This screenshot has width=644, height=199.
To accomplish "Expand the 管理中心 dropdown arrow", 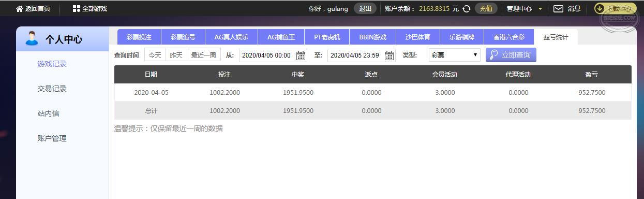I will point(541,9).
